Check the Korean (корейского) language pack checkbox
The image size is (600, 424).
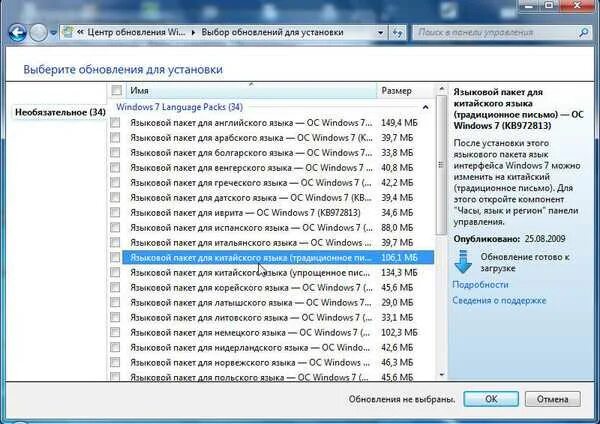coord(115,287)
